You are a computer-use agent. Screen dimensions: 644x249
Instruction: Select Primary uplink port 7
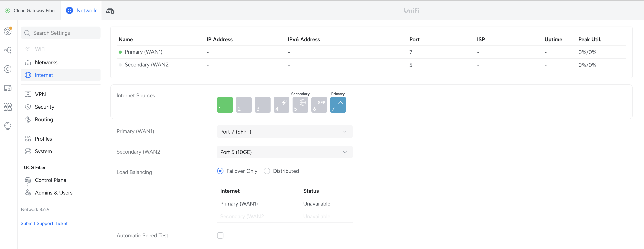click(x=338, y=105)
